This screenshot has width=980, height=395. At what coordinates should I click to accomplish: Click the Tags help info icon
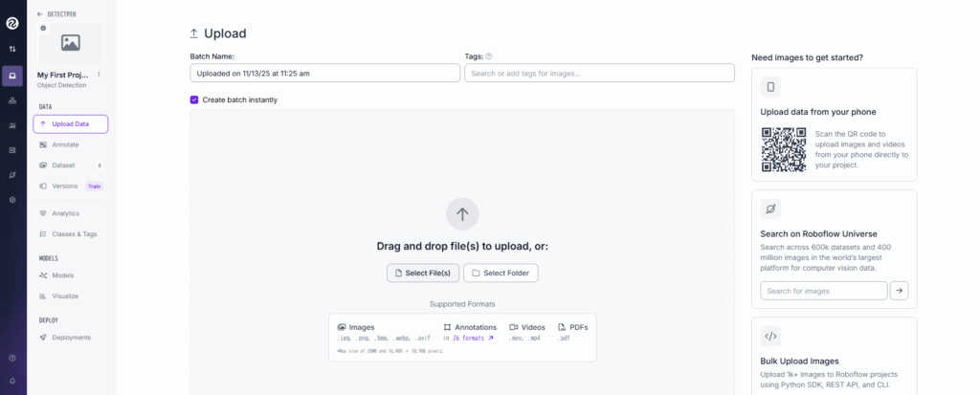(x=489, y=56)
